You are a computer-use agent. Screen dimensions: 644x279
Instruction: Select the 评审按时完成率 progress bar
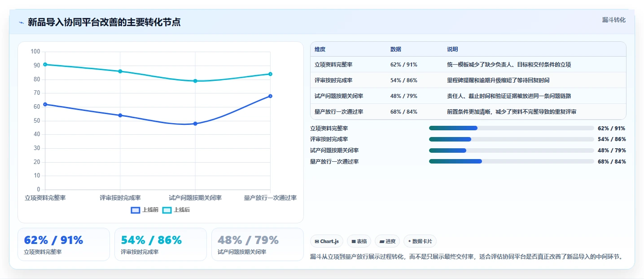tap(512, 139)
